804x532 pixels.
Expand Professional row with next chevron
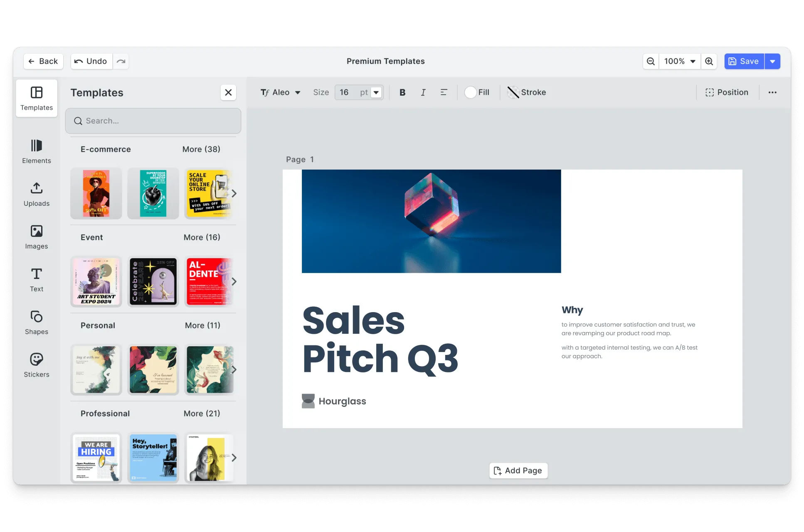pyautogui.click(x=234, y=458)
